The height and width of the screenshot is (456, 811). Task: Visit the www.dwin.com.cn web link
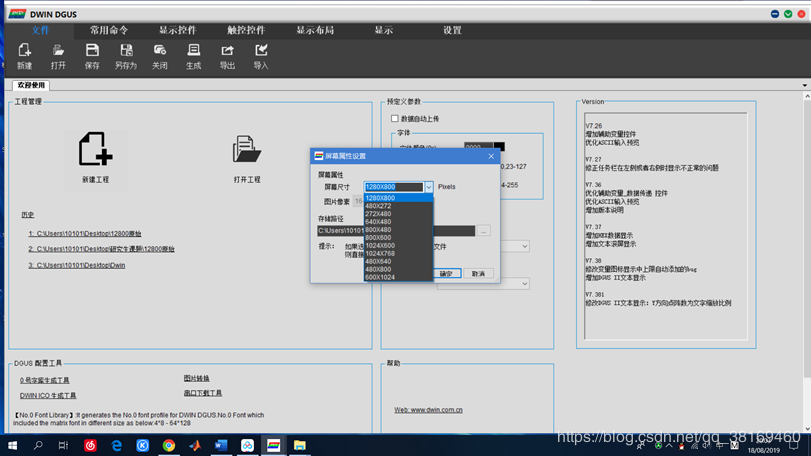point(428,410)
